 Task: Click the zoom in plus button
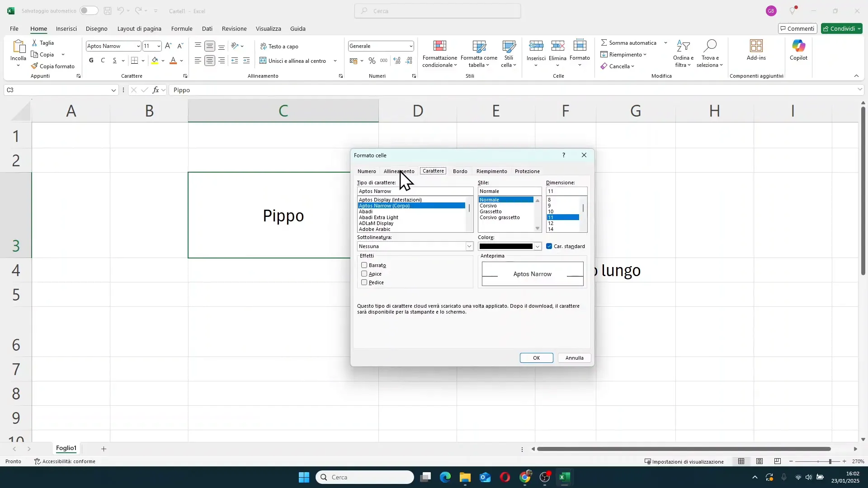pos(844,461)
